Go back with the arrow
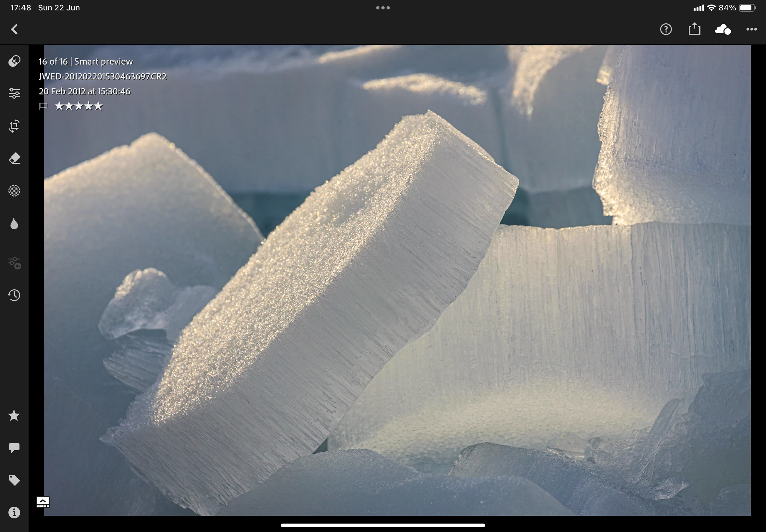The height and width of the screenshot is (532, 766). coord(14,29)
